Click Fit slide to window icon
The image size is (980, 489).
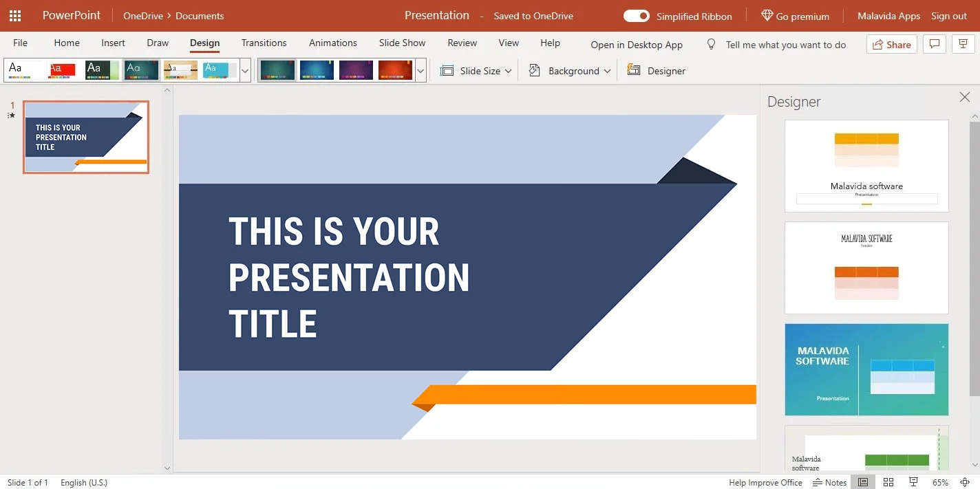(x=966, y=482)
